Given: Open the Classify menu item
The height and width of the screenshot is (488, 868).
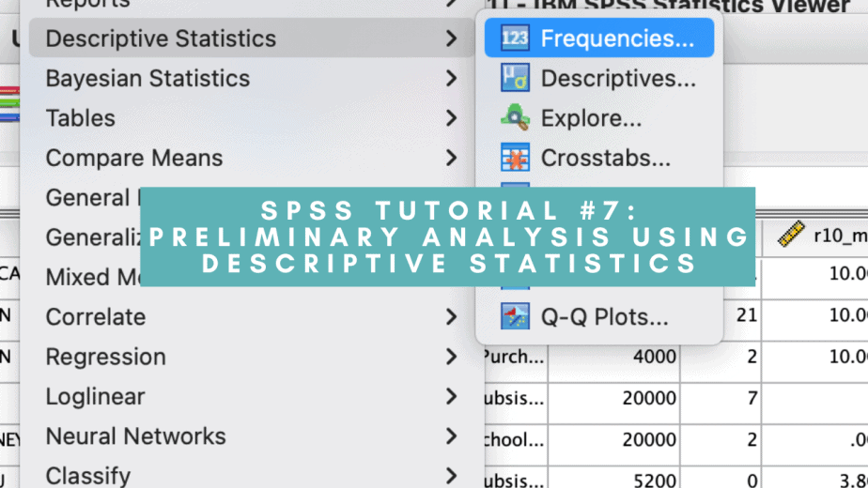Looking at the screenshot, I should [252, 475].
